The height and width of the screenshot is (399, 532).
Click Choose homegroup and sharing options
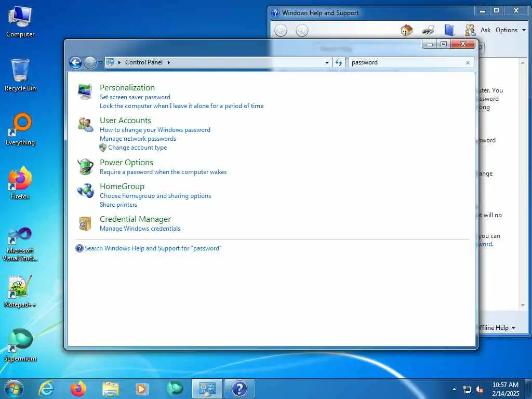click(x=155, y=196)
